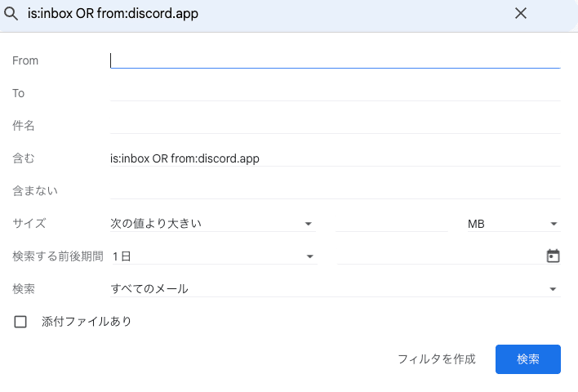This screenshot has height=392, width=578.
Task: Focus the From input field
Action: click(x=336, y=60)
